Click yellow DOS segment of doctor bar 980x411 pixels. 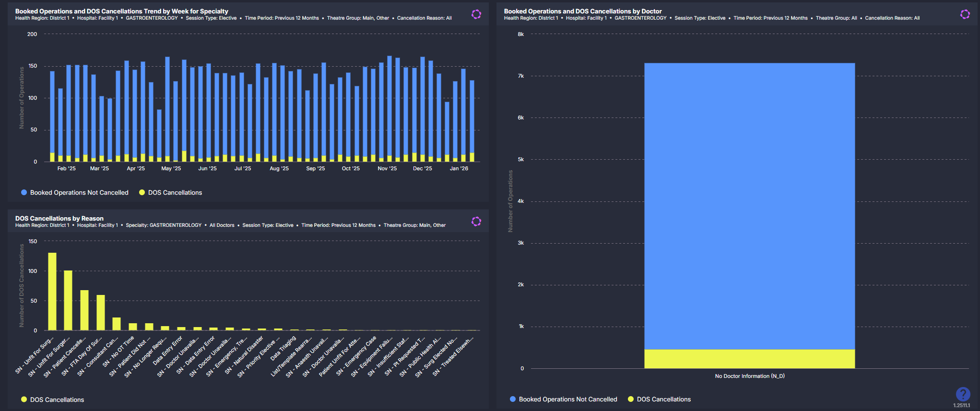coord(749,359)
